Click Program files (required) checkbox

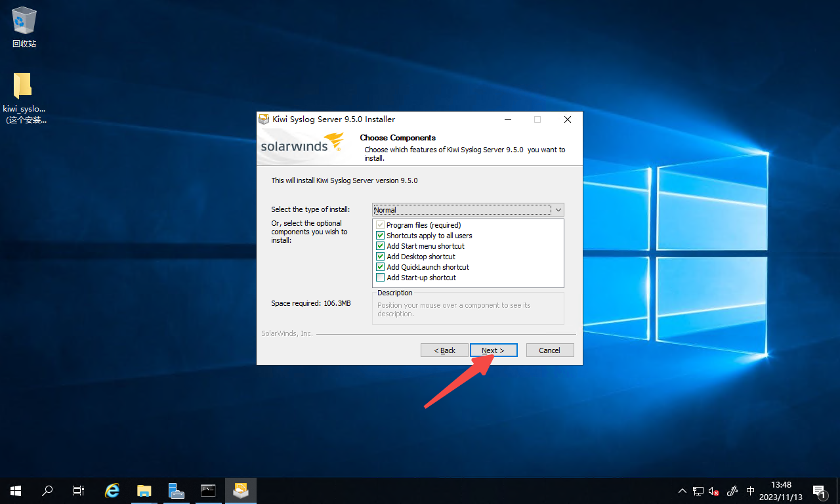click(x=380, y=225)
